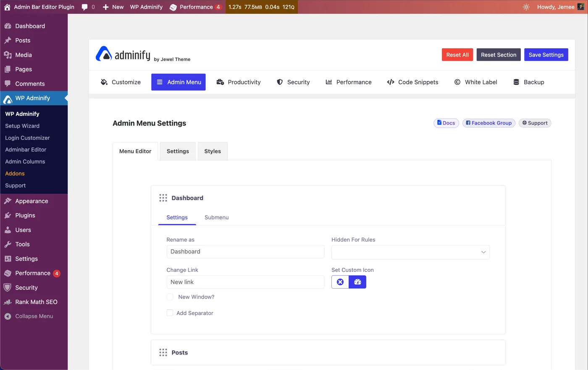The height and width of the screenshot is (370, 588).
Task: Click the WP Adminify admin bar icon
Action: point(147,7)
